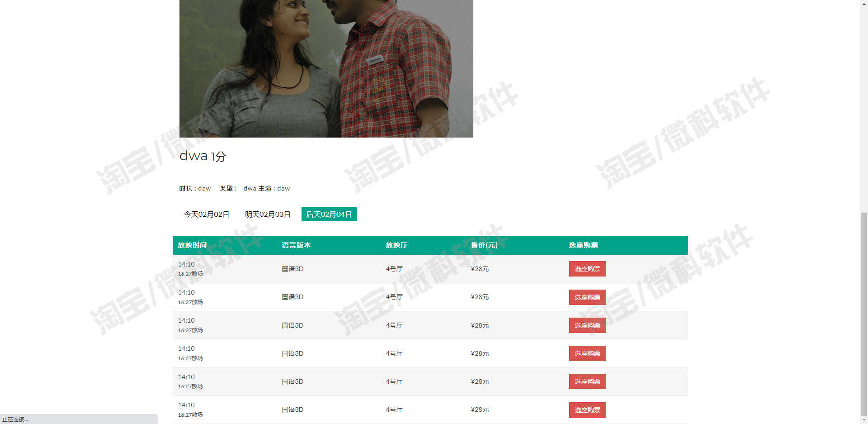Click the 类型： dwa genre text
This screenshot has width=868, height=424.
[x=238, y=188]
